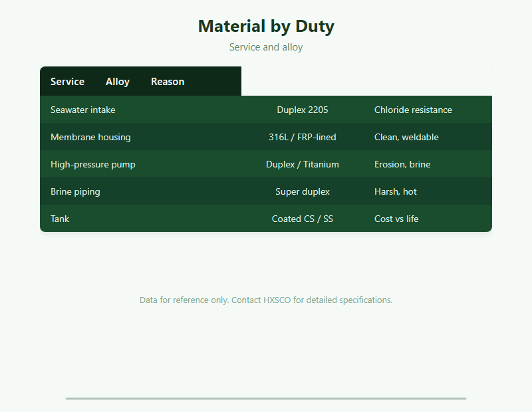This screenshot has width=532, height=412.
Task: Click the Material by Duty heading
Action: [x=266, y=26]
